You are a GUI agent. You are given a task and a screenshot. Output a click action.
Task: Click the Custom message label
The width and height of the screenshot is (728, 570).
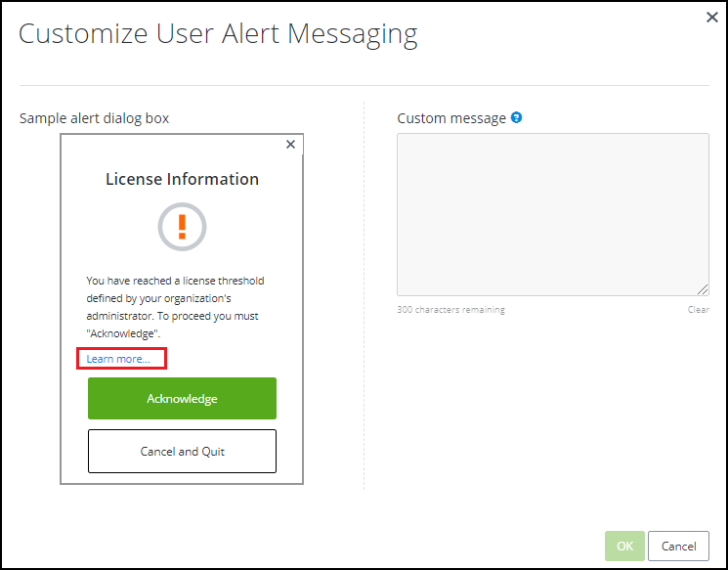click(x=451, y=118)
